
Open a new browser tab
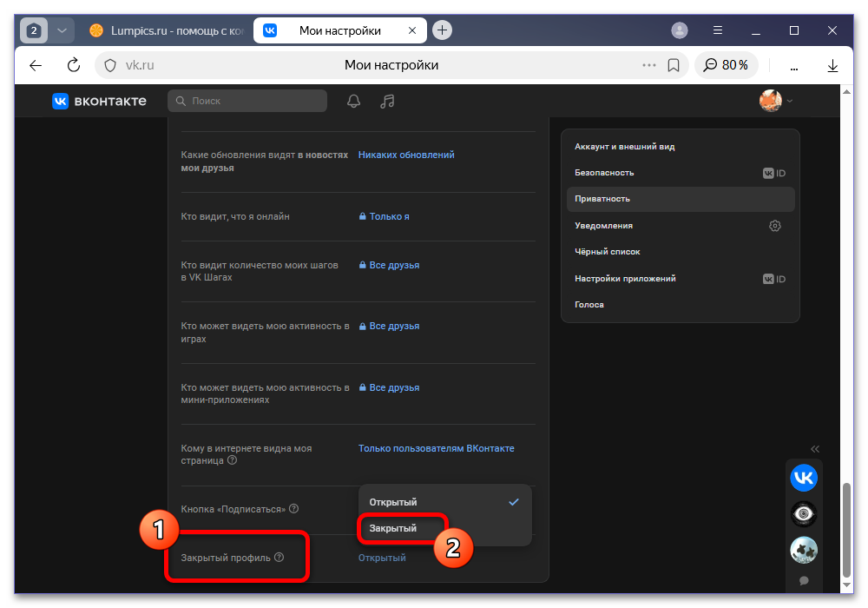pos(442,30)
